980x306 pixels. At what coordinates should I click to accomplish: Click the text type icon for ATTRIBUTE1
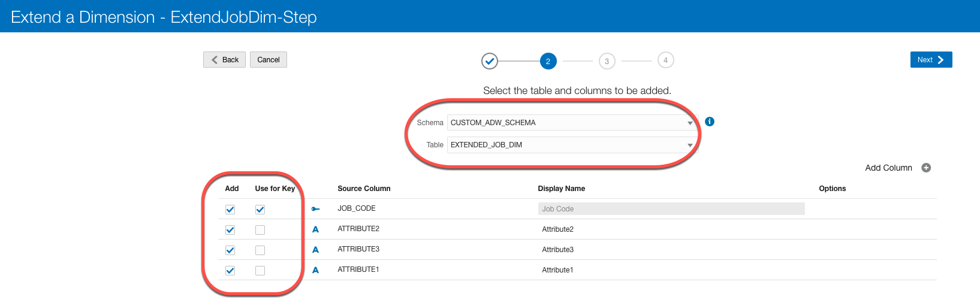coord(315,270)
